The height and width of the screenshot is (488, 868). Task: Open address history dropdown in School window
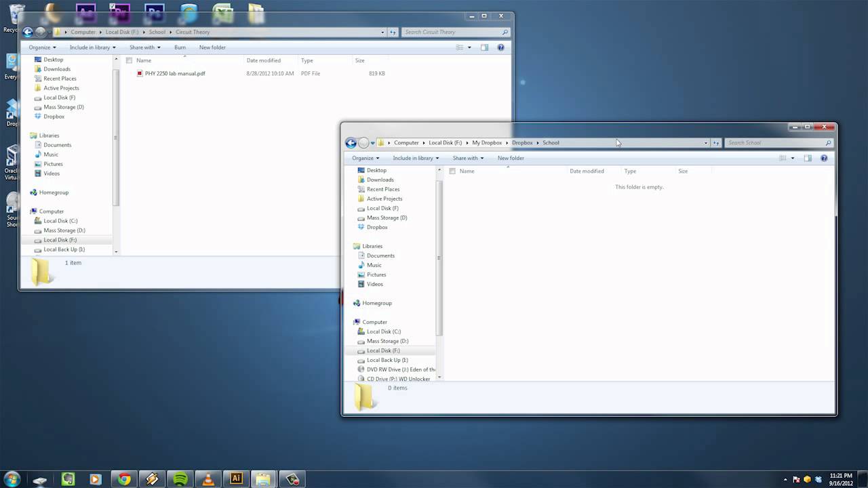pos(706,142)
